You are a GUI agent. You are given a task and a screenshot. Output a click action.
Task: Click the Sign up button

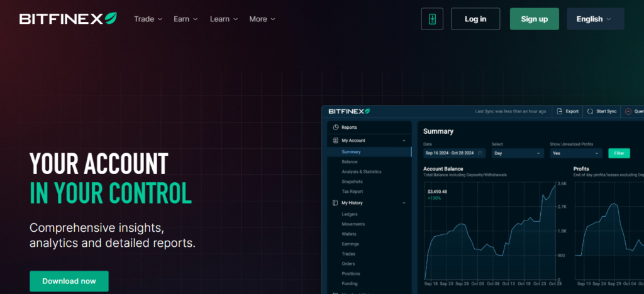click(535, 19)
